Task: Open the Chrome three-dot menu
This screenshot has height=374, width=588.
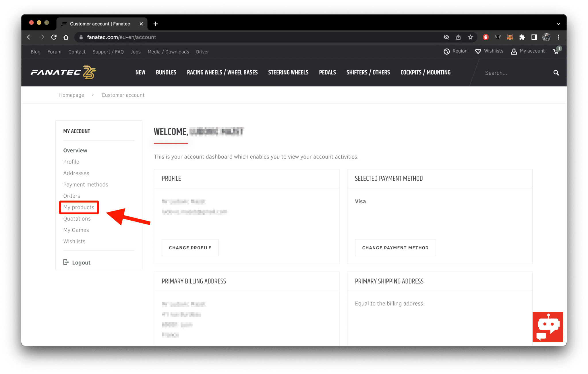Action: click(x=558, y=37)
